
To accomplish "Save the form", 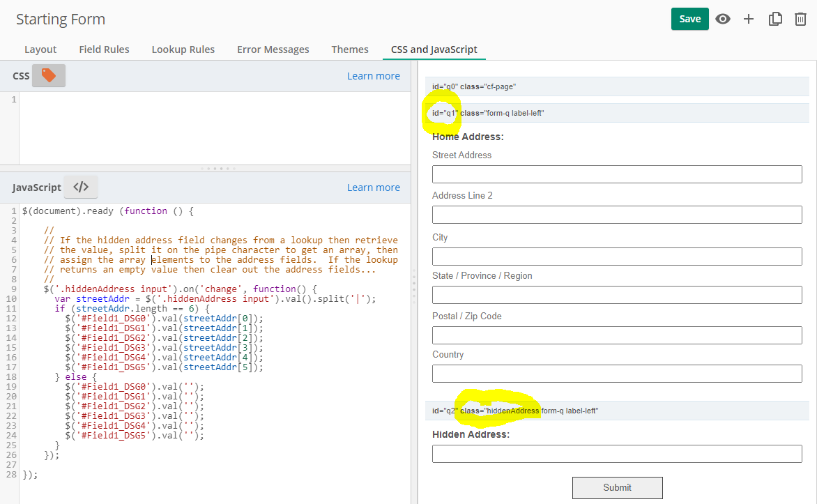I will tap(690, 19).
